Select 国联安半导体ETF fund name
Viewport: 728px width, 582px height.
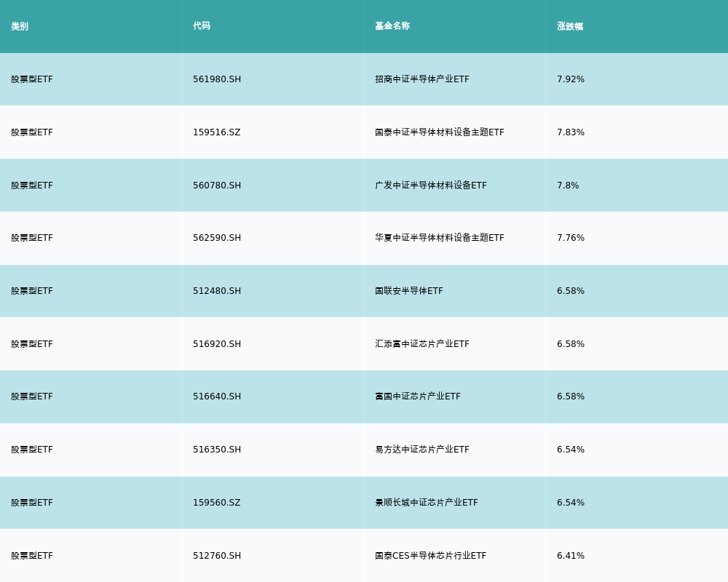(409, 291)
